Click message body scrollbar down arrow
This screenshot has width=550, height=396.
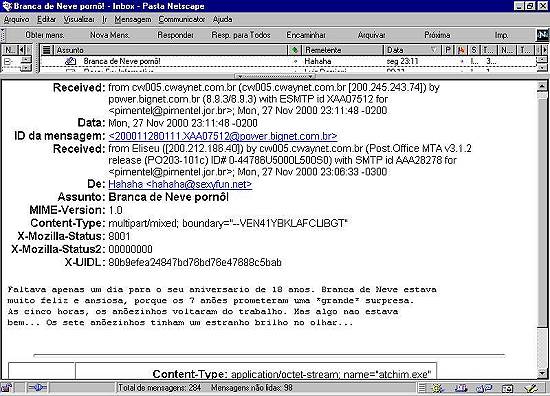(x=542, y=374)
